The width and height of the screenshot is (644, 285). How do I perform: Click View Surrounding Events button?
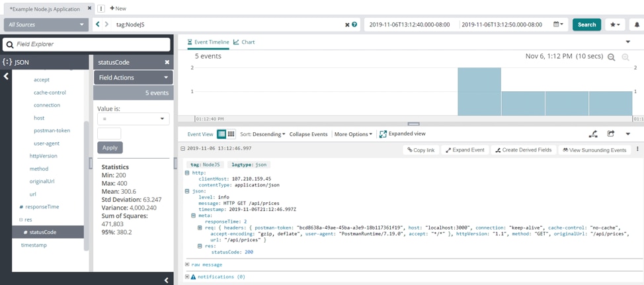coord(594,150)
